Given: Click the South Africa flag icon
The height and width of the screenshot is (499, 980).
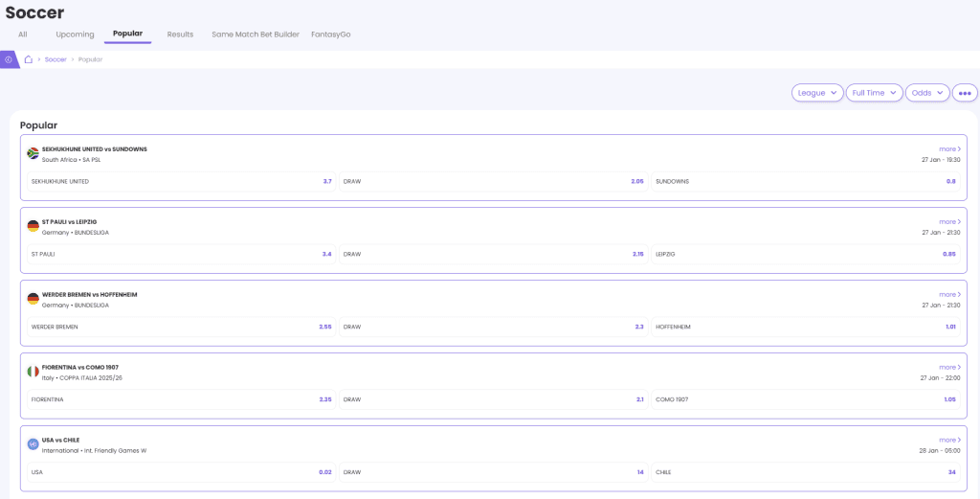Looking at the screenshot, I should (33, 153).
